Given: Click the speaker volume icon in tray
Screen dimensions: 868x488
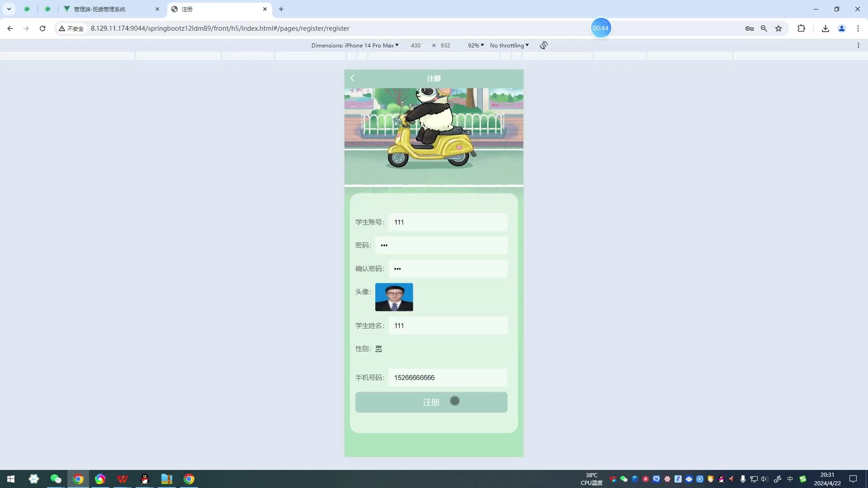Looking at the screenshot, I should tap(764, 479).
